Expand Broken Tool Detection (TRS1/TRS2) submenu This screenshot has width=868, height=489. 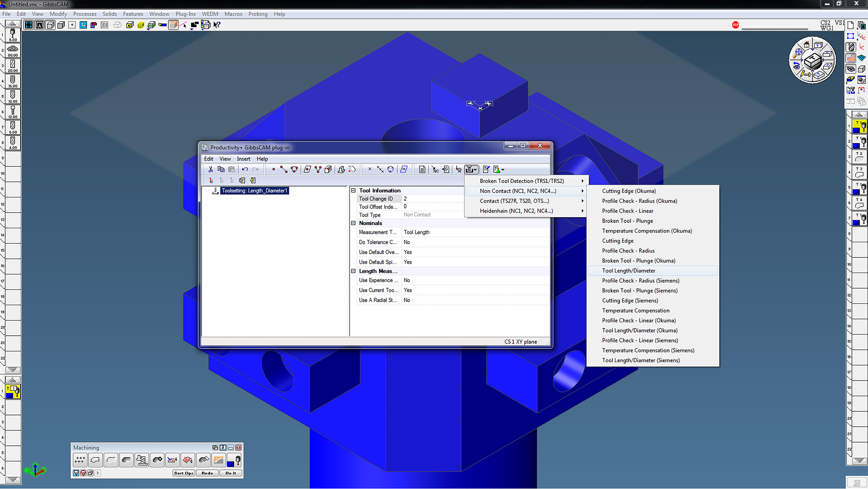pyautogui.click(x=527, y=181)
